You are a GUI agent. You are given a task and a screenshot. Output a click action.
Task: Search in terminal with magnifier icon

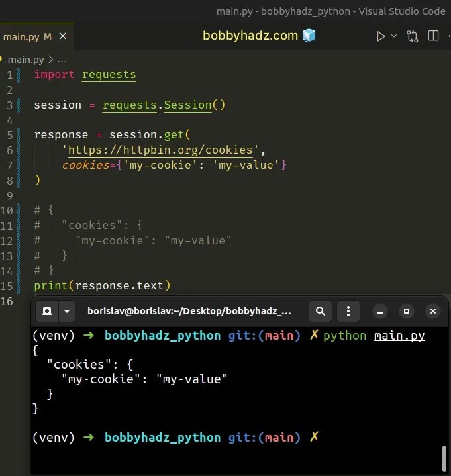coord(321,311)
